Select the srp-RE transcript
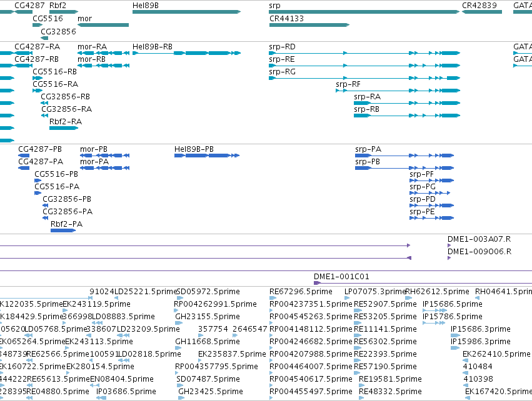 [364, 66]
